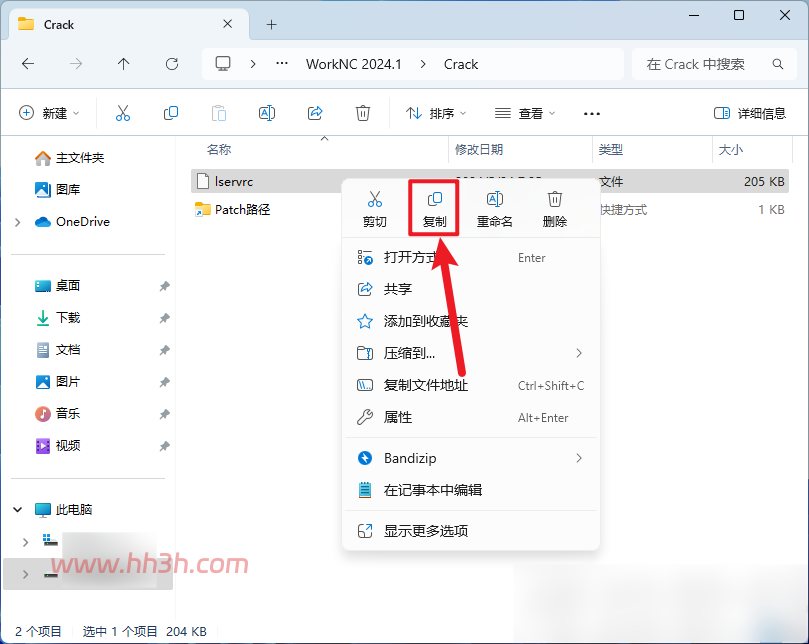Select 属性 in the context menu
This screenshot has width=809, height=644.
pyautogui.click(x=471, y=417)
